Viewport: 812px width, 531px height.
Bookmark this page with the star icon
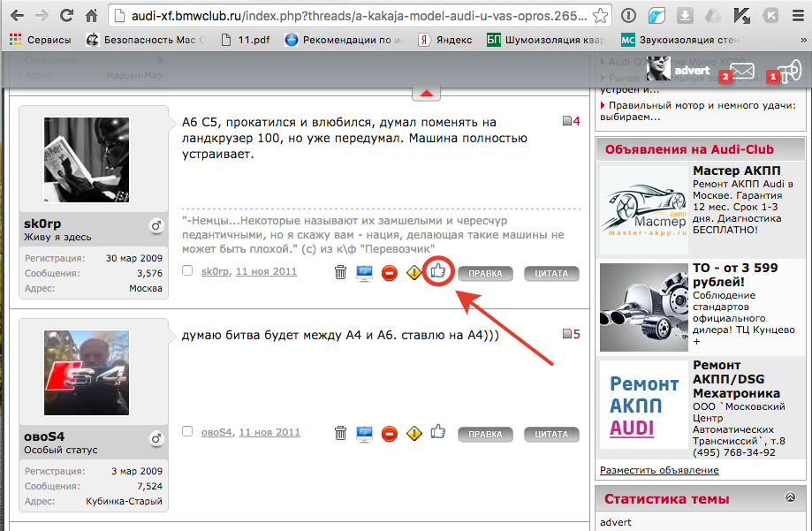tap(600, 16)
